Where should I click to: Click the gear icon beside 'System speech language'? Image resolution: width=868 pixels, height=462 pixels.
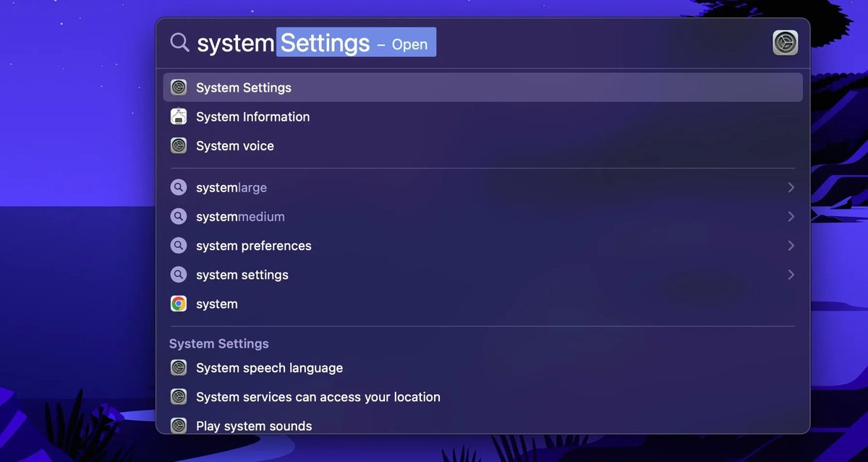[179, 367]
